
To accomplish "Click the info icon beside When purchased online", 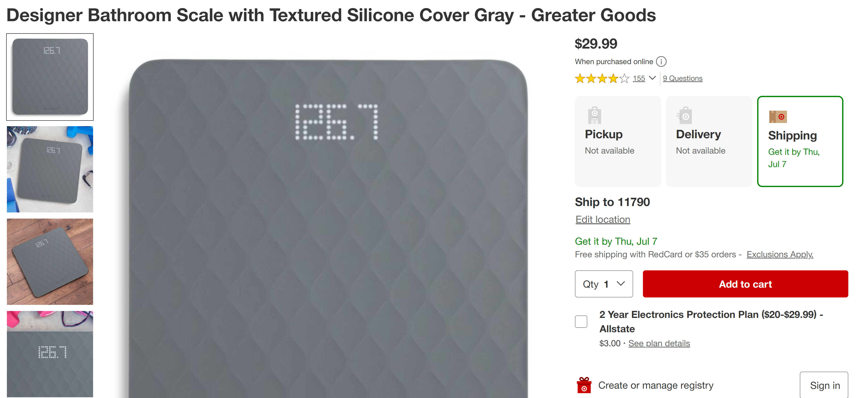I will click(661, 62).
